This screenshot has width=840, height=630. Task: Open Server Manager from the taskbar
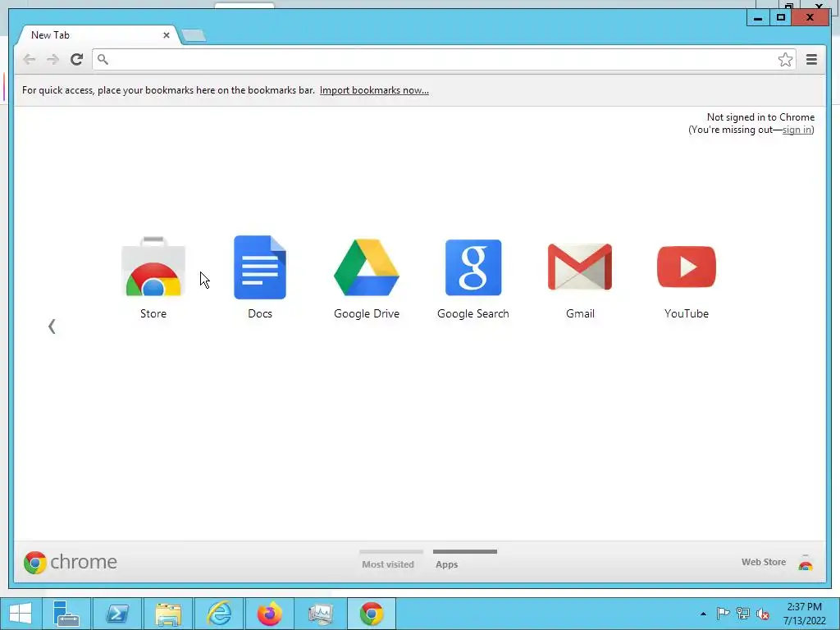pyautogui.click(x=66, y=614)
